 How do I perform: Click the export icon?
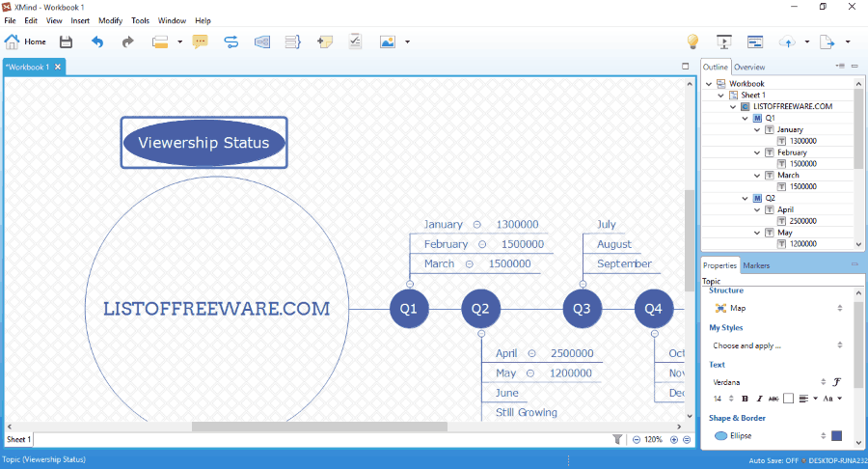click(x=827, y=41)
